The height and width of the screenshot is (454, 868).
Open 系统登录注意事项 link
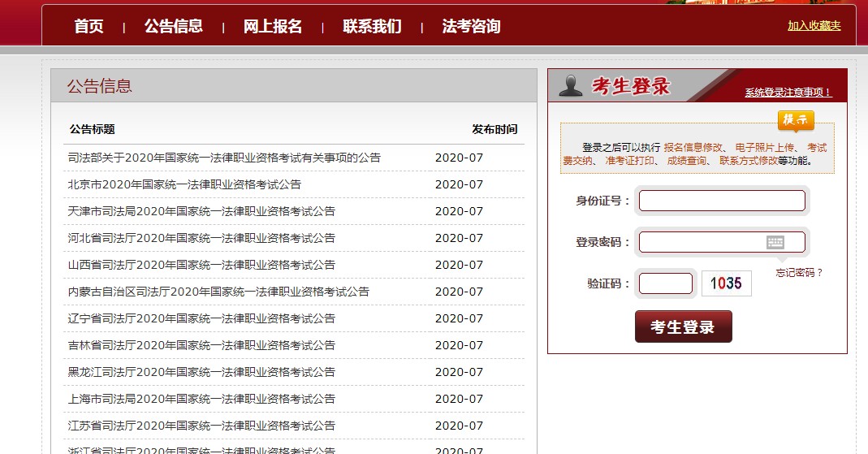(x=788, y=93)
